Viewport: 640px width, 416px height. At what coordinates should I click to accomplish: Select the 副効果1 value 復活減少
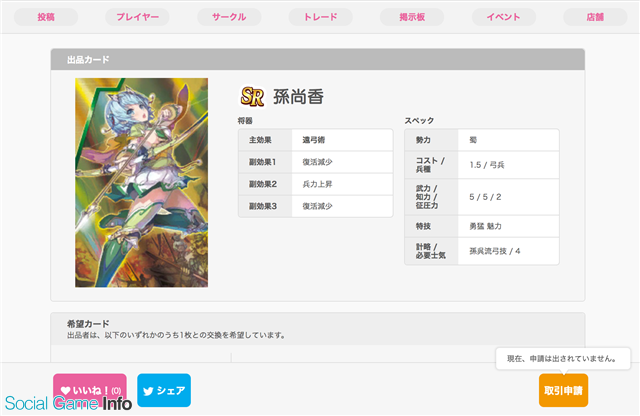pos(317,162)
